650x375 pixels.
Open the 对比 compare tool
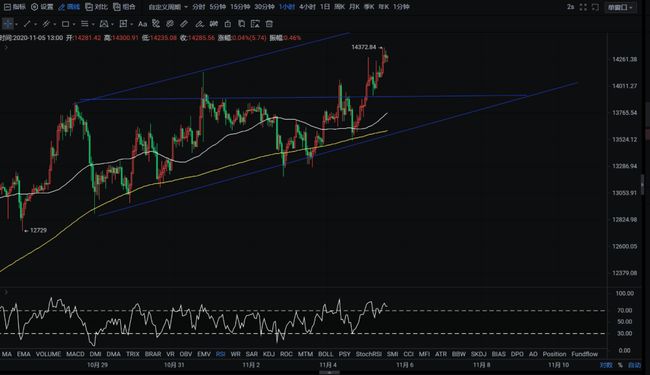point(96,7)
